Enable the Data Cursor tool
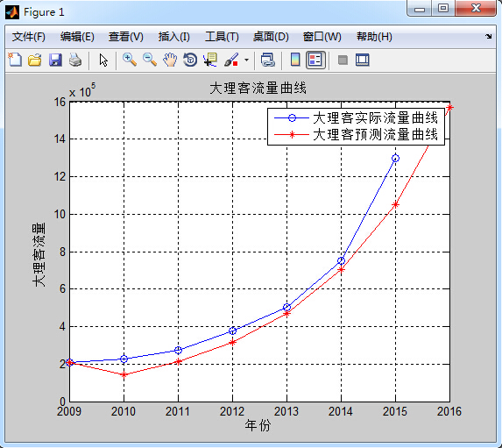Screen dimensions: 502x448 (x=210, y=60)
